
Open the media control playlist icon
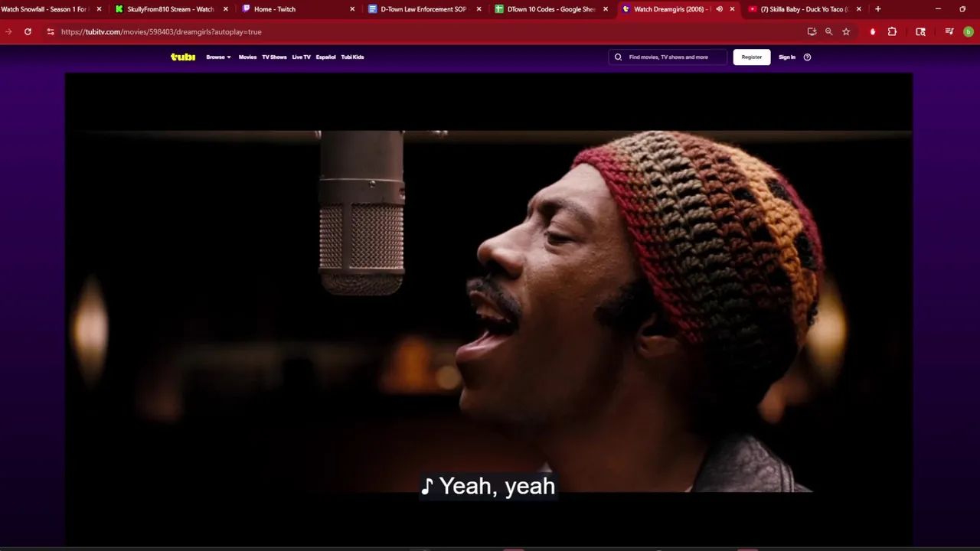pos(949,31)
